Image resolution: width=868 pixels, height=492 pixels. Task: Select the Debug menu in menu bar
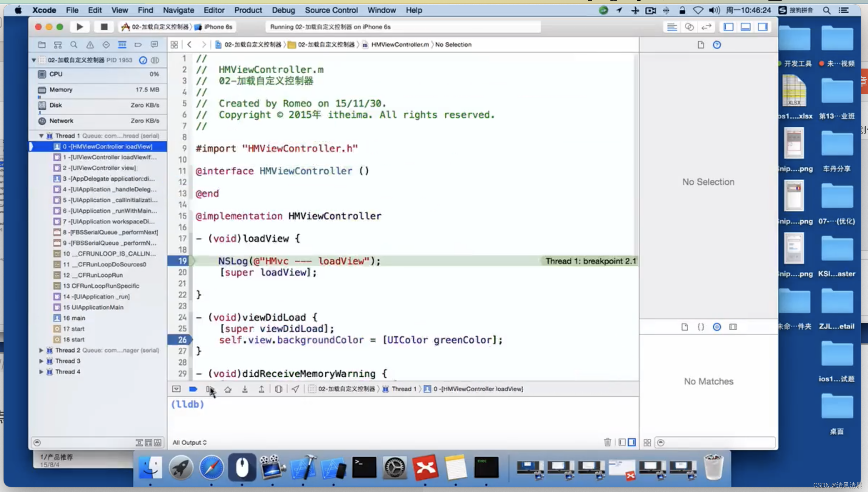coord(283,10)
